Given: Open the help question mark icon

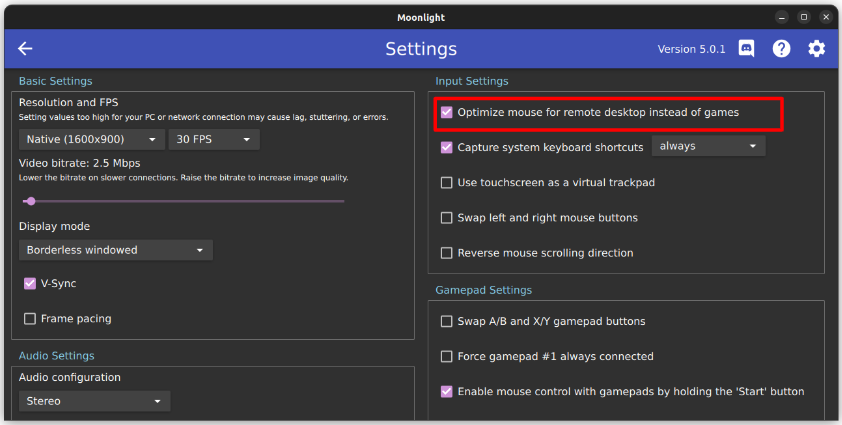Looking at the screenshot, I should click(x=781, y=49).
